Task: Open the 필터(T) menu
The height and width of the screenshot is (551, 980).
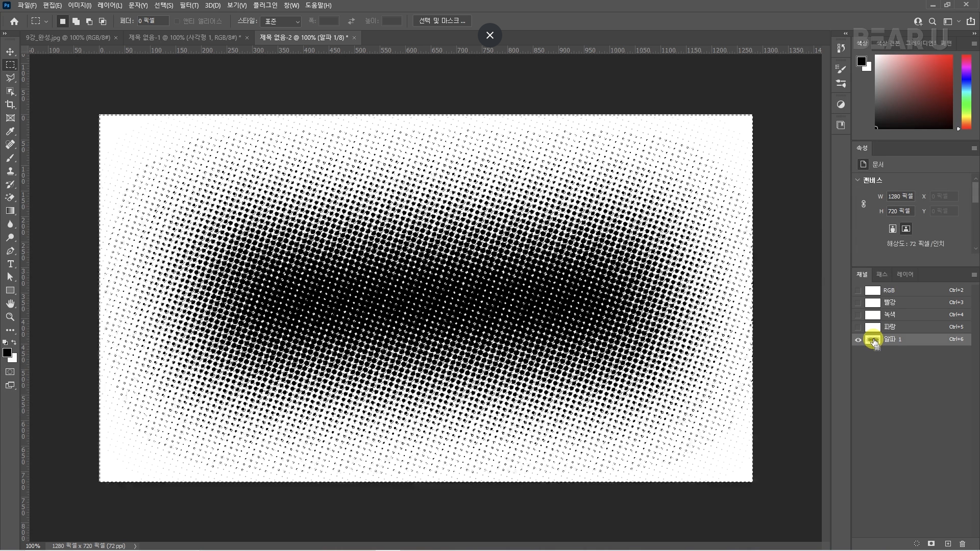Action: click(189, 5)
